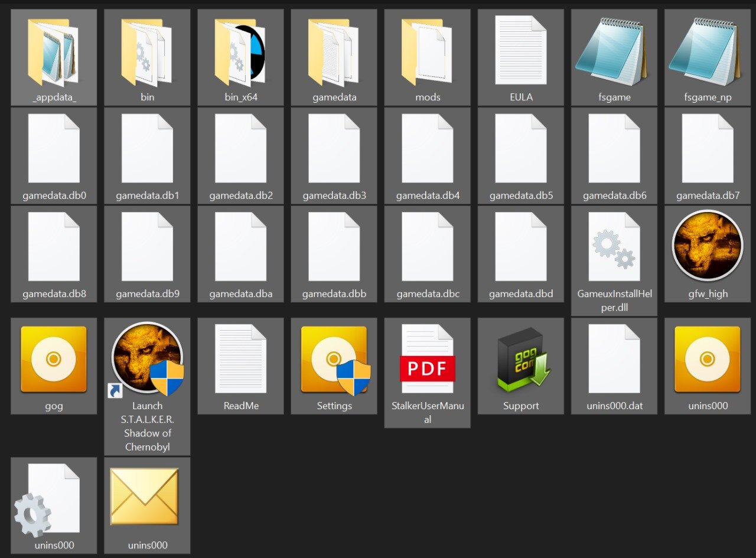Highlight the gamedata.db7 file
756x558 pixels.
pyautogui.click(x=707, y=155)
